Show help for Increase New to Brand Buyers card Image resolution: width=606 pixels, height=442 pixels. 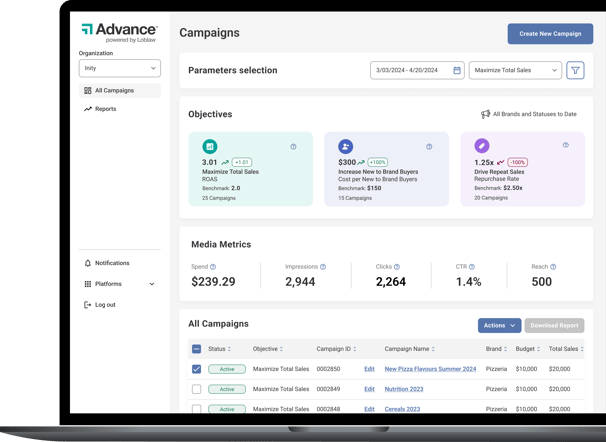pyautogui.click(x=429, y=147)
